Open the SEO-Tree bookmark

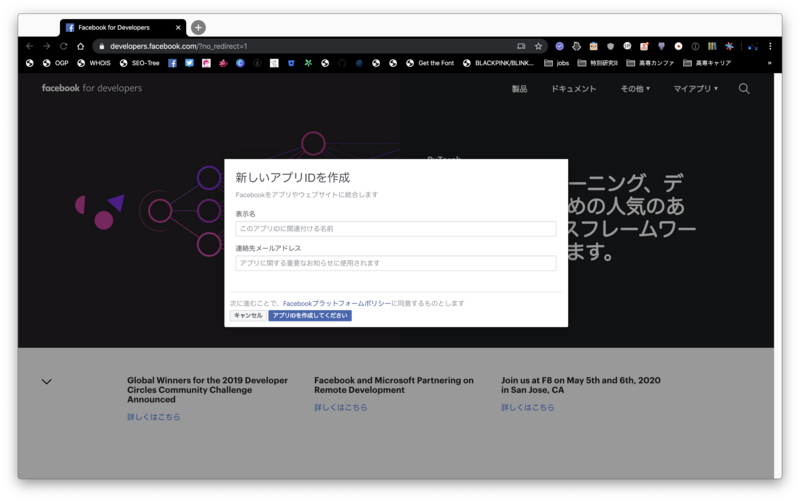[139, 63]
